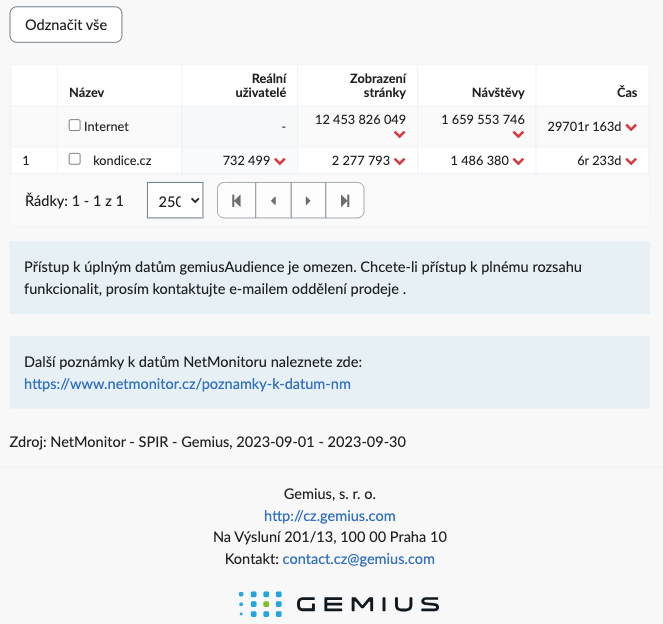Viewport: 663px width, 624px height.
Task: Open the rows-per-page dropdown
Action: click(175, 200)
